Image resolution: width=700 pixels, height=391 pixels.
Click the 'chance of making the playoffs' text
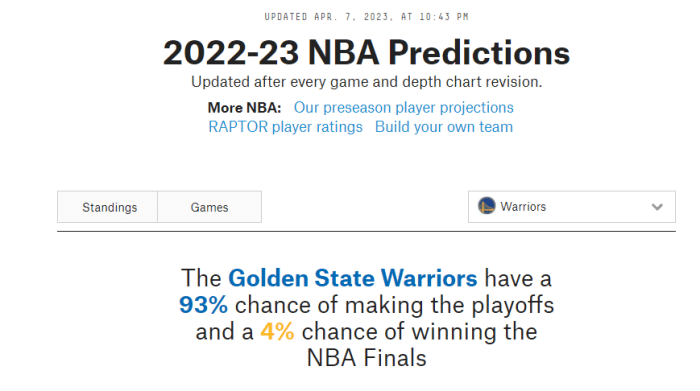394,305
